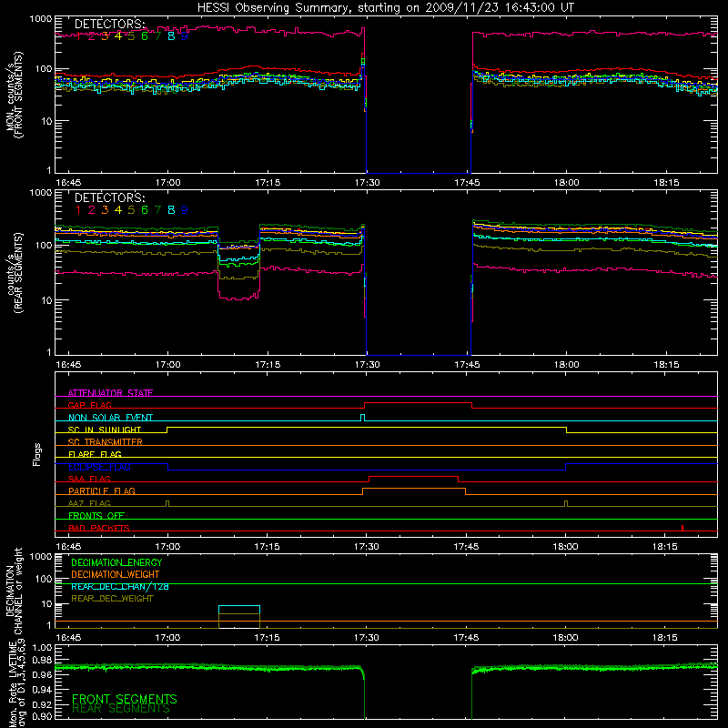
Task: Click the FLARE_FLAG label
Action: [x=95, y=454]
